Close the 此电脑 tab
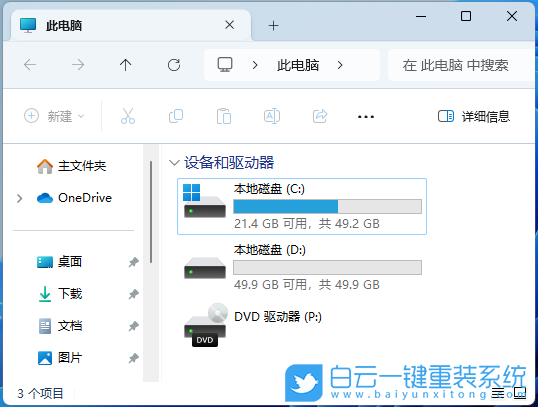This screenshot has width=538, height=407. tap(230, 25)
